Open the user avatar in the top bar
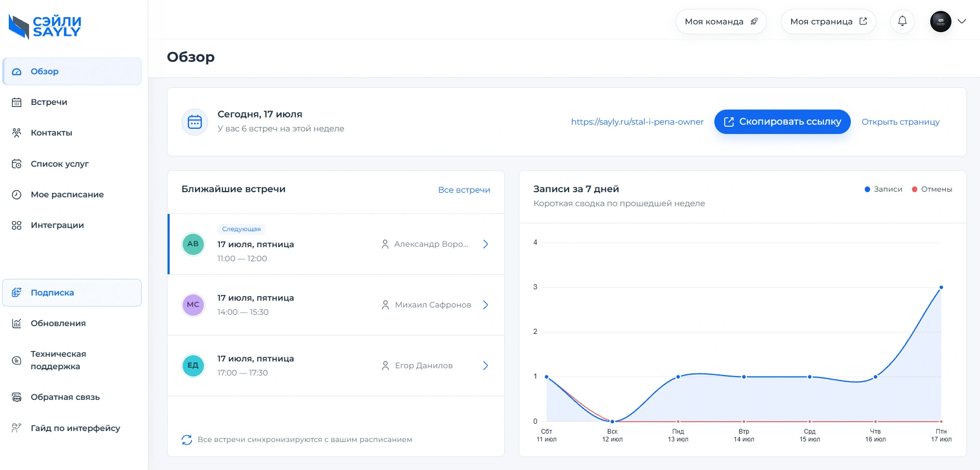 click(941, 21)
